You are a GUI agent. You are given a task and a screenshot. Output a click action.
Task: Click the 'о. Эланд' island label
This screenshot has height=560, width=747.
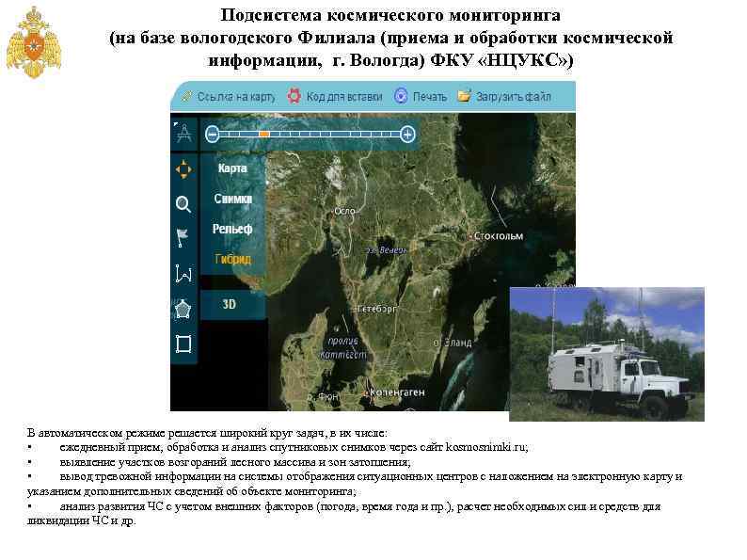[x=453, y=343]
